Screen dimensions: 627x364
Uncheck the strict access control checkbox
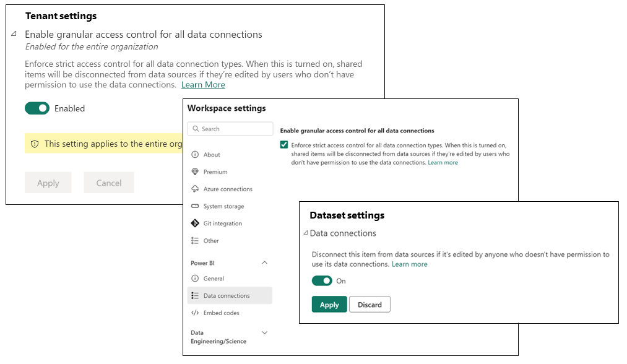pyautogui.click(x=284, y=145)
